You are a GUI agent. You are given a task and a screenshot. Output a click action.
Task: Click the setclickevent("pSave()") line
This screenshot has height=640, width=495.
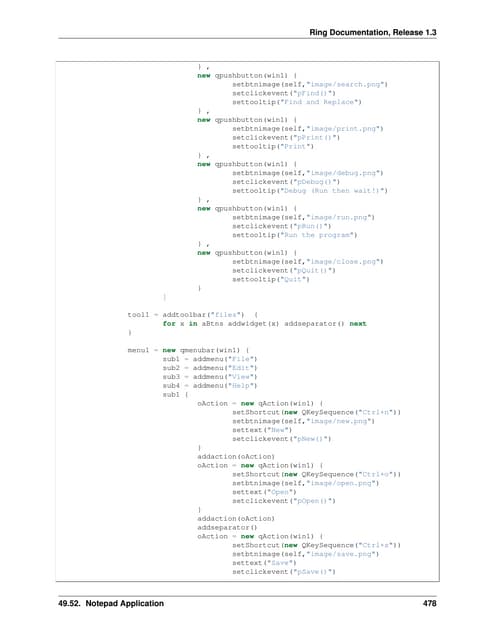284,572
